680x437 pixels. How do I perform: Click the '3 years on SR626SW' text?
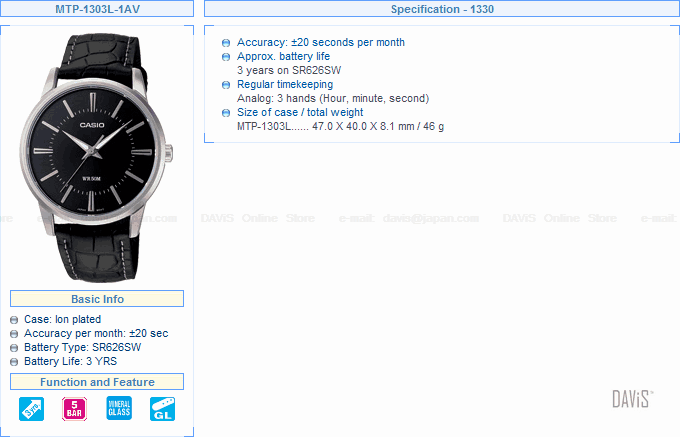[x=289, y=70]
